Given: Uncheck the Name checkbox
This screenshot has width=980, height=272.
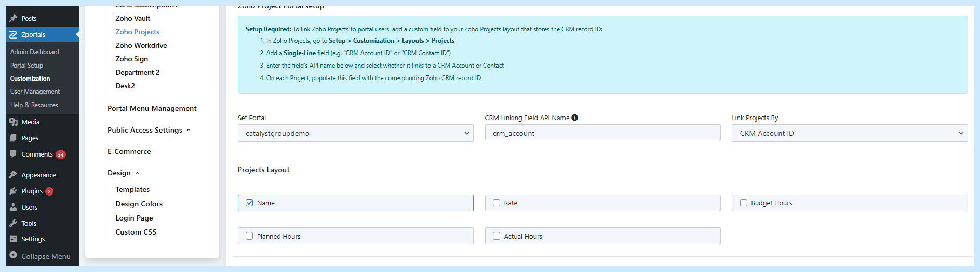Looking at the screenshot, I should (249, 203).
